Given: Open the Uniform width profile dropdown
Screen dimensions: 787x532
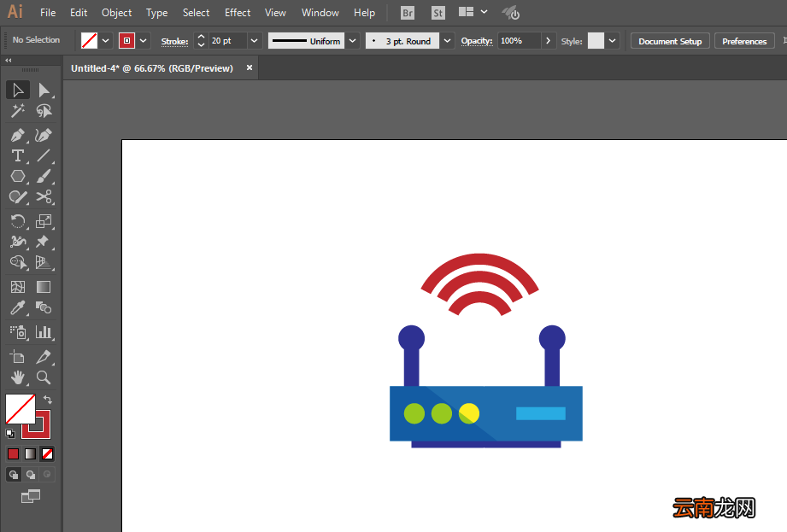Looking at the screenshot, I should coord(353,41).
